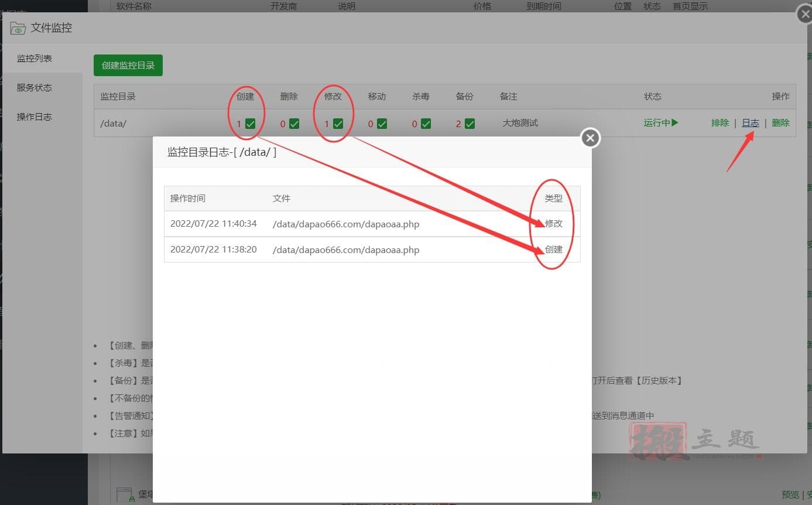Open the 日志 link for /data/
812x505 pixels.
751,123
